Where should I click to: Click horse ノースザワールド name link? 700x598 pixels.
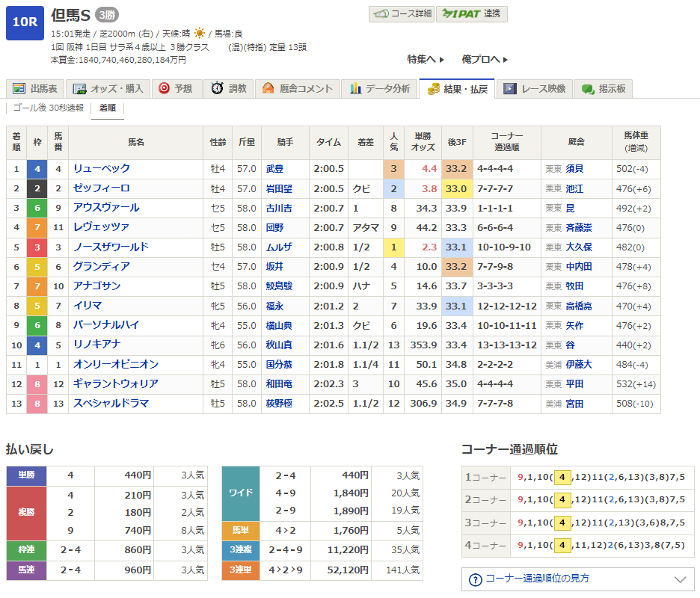(x=111, y=247)
